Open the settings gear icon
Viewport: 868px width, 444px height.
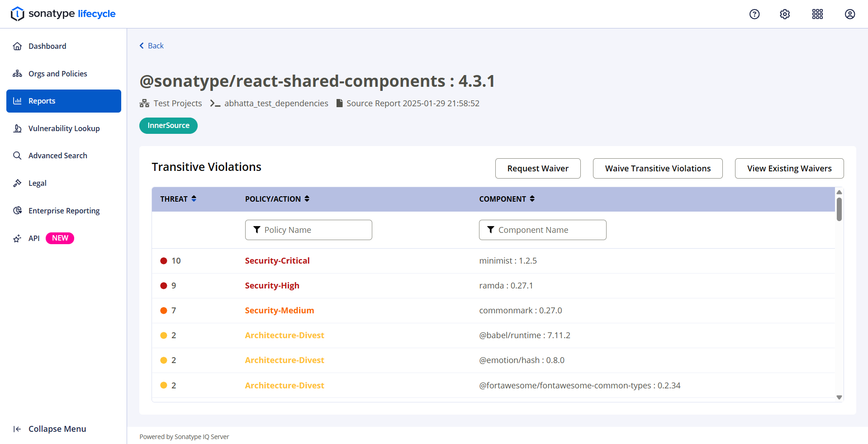click(x=785, y=14)
